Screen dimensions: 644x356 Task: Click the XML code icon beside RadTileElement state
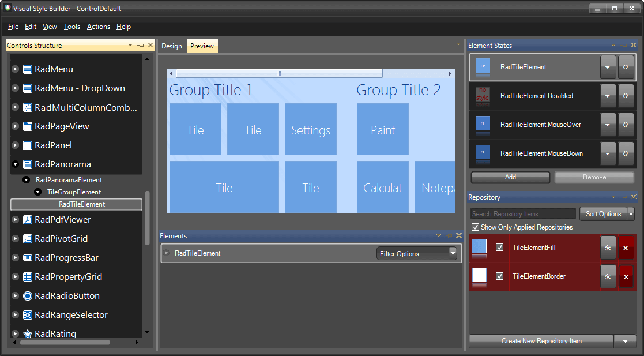pos(626,67)
